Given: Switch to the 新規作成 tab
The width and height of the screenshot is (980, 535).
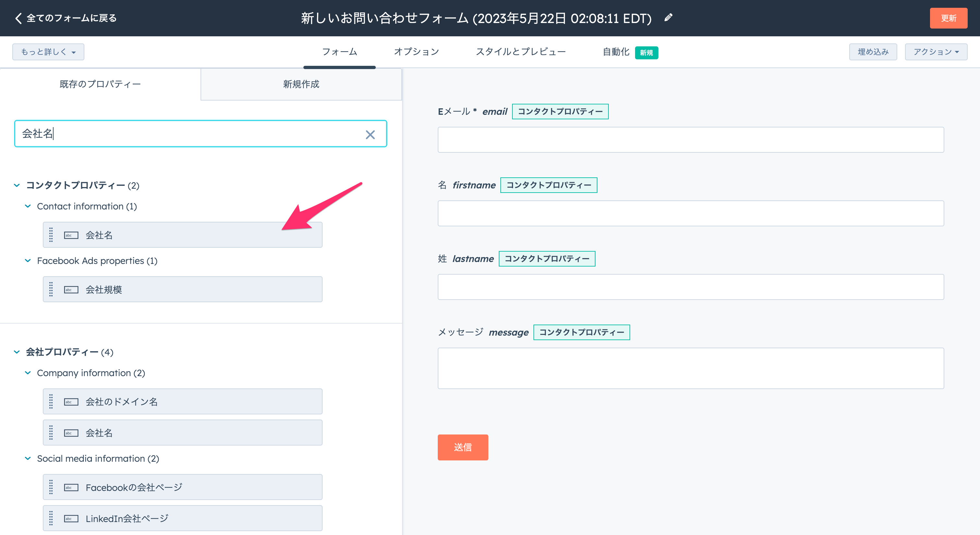Looking at the screenshot, I should 301,84.
